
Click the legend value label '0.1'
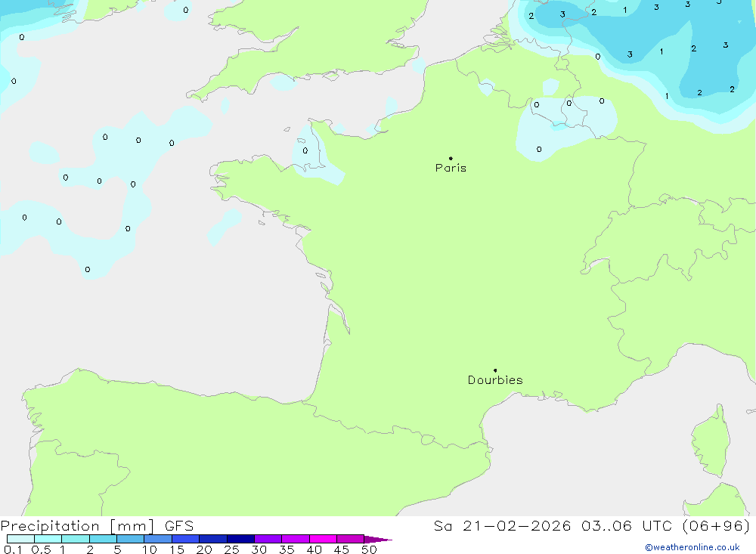13,549
